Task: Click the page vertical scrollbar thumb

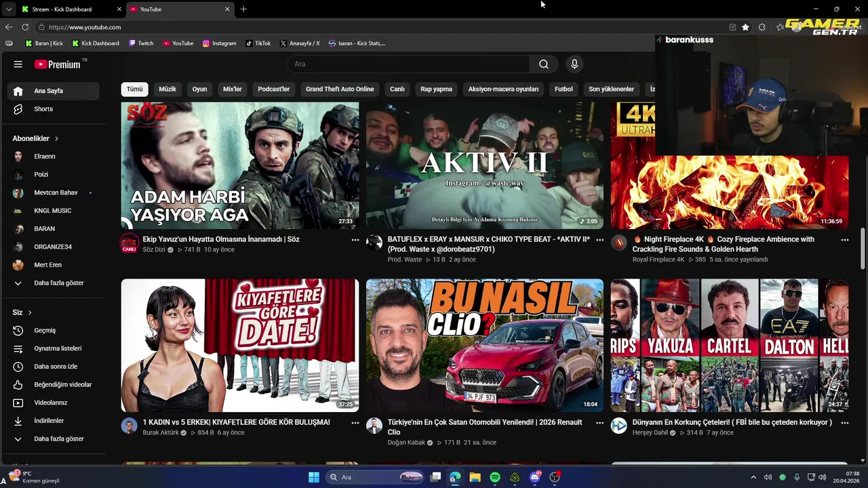Action: point(863,249)
